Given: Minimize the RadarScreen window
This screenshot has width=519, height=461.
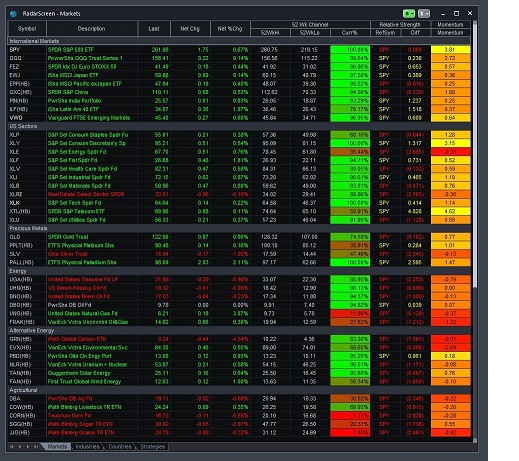Looking at the screenshot, I should (x=443, y=14).
